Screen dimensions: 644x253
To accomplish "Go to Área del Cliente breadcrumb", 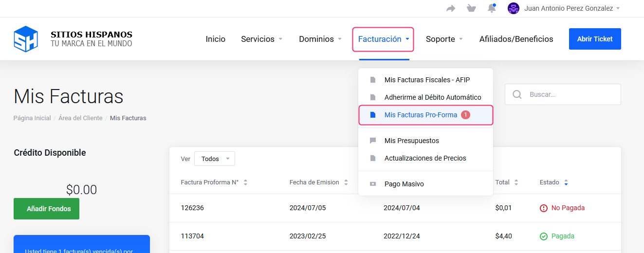I will (x=80, y=118).
